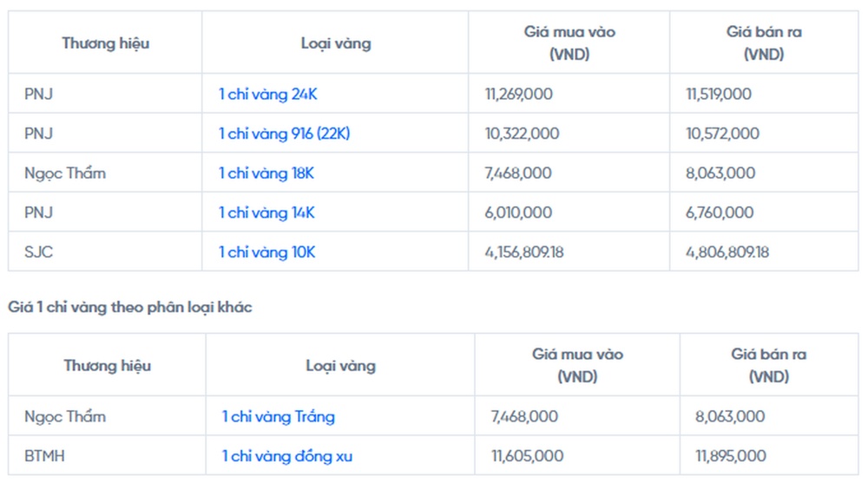Open the 1 chỉ vàng đồng xu link
The width and height of the screenshot is (868, 483).
[287, 456]
